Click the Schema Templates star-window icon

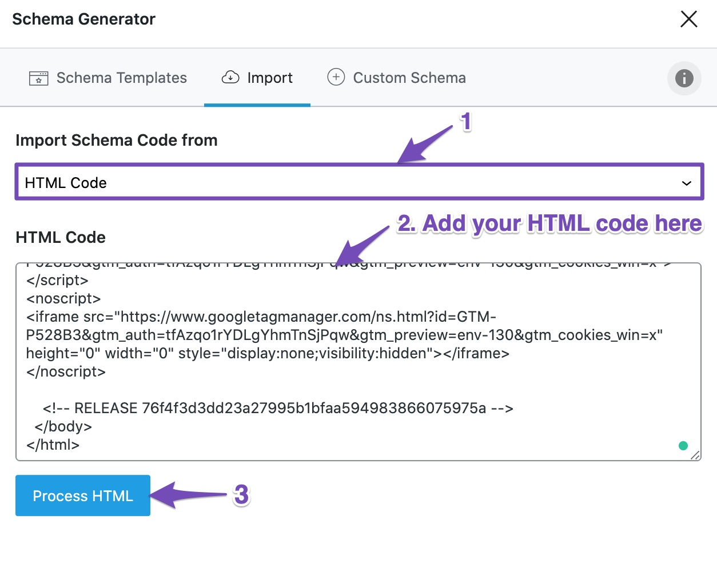coord(38,78)
